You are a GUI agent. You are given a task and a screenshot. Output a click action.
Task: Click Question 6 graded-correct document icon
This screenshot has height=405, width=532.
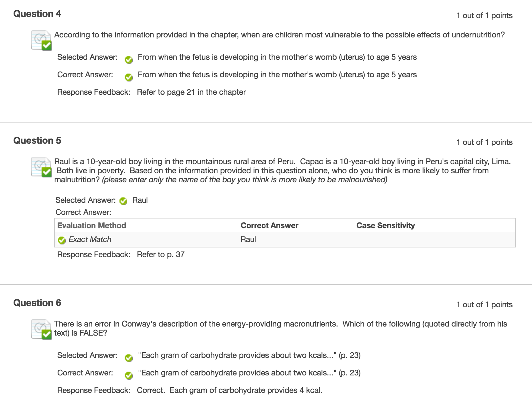coord(41,329)
